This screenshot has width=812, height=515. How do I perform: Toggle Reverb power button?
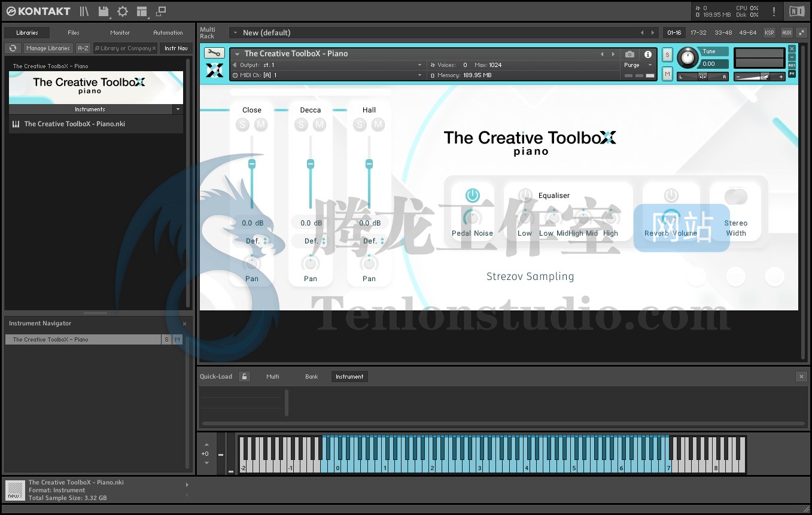point(671,195)
